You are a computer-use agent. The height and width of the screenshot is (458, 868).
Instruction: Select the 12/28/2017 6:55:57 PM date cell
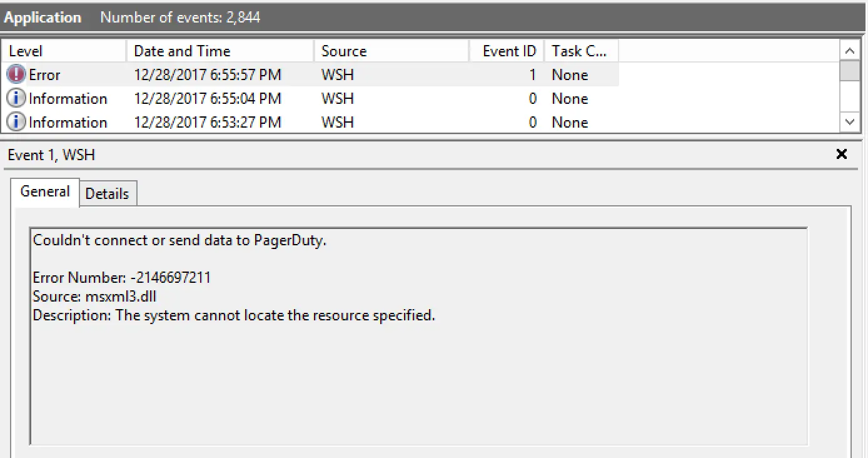pos(208,74)
